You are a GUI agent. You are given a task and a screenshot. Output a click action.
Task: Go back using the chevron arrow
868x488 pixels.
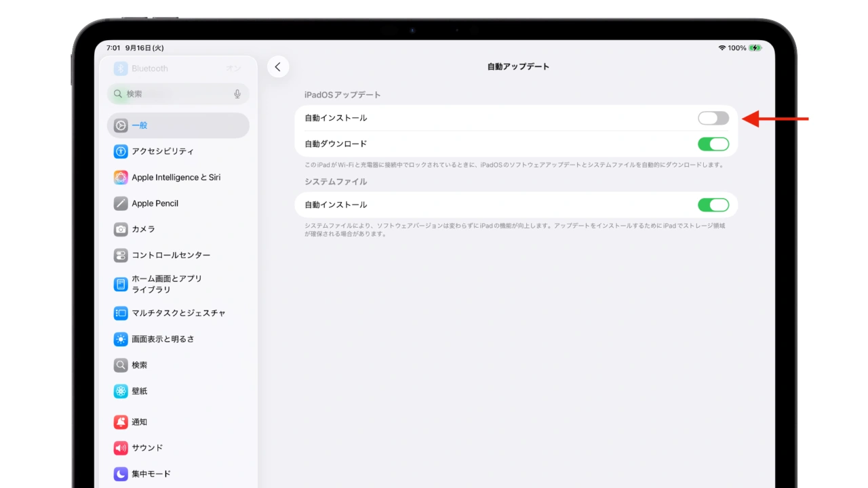tap(278, 66)
